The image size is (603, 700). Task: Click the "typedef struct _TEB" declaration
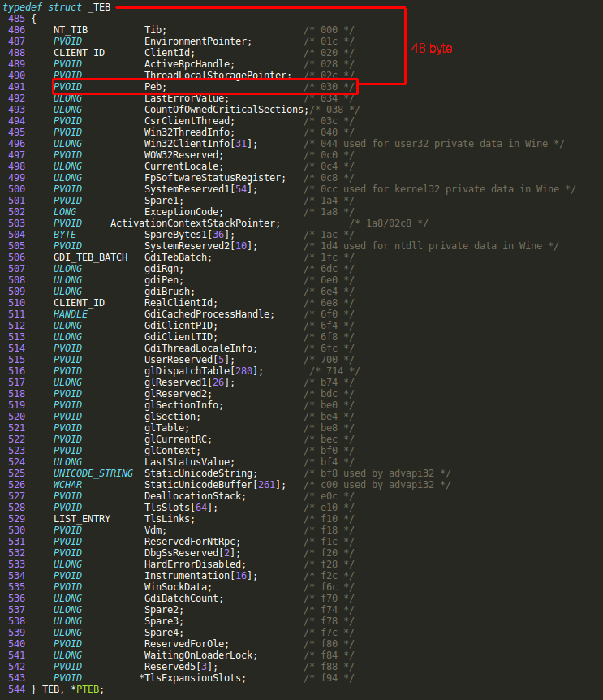coord(57,7)
